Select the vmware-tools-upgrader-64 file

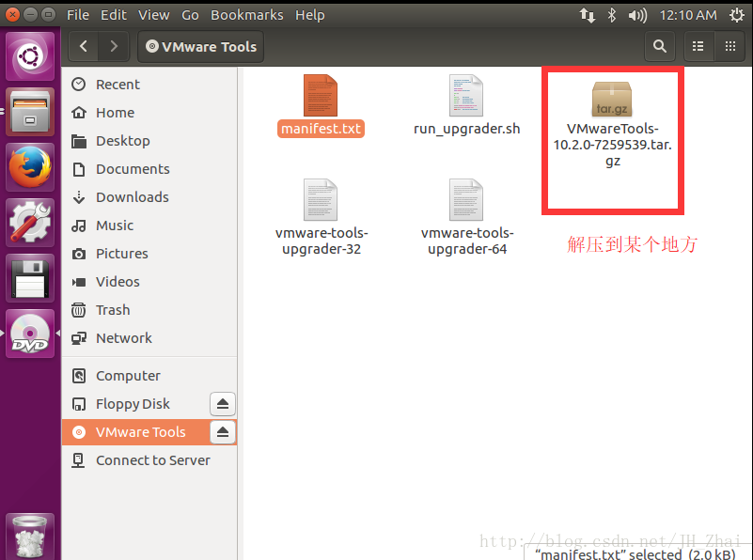(x=467, y=217)
